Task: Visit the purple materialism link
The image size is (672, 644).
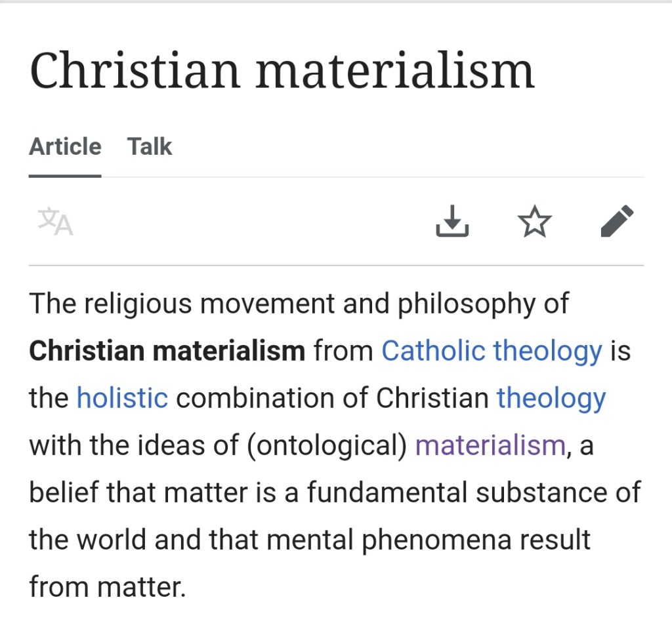Action: (490, 446)
